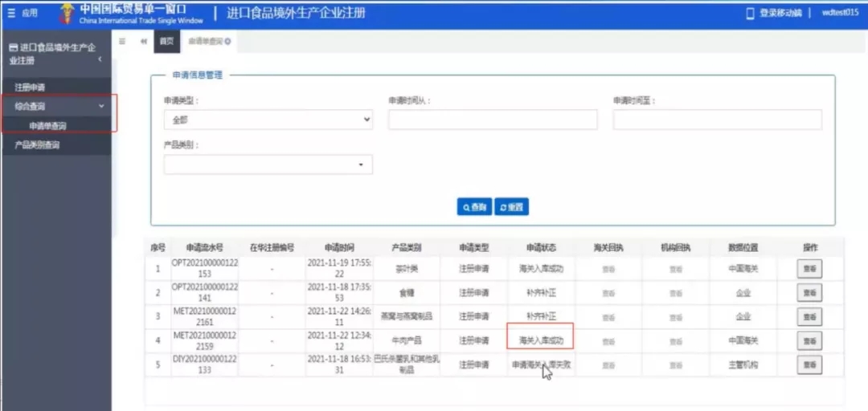
Task: Click the 重置 reset button with refresh icon
Action: (511, 207)
